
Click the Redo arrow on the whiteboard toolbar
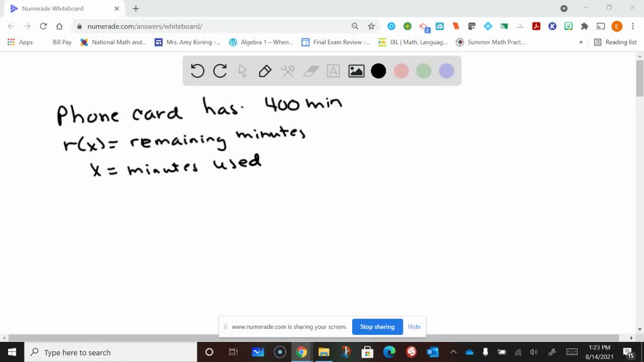tap(219, 71)
